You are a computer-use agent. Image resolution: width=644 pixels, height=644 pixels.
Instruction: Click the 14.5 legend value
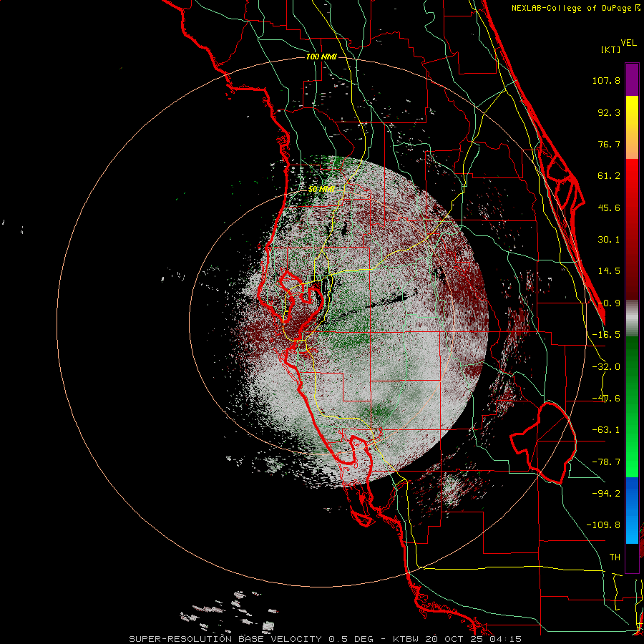click(609, 271)
